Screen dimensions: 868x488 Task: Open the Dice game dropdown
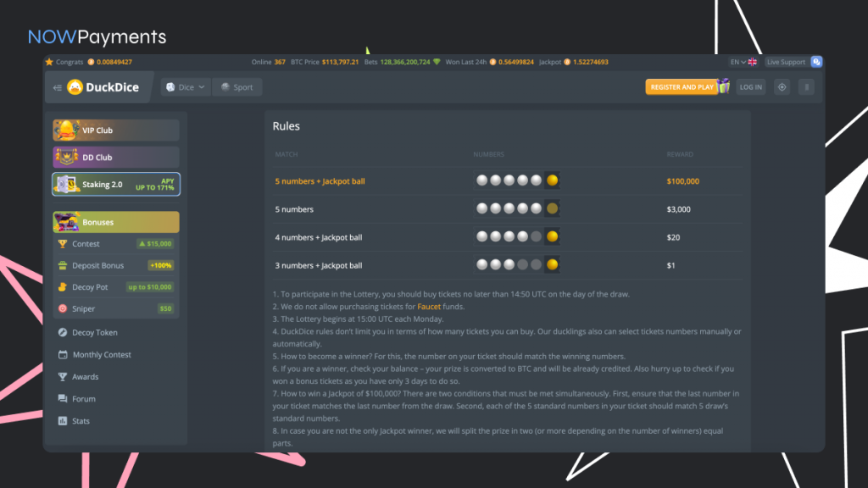186,87
